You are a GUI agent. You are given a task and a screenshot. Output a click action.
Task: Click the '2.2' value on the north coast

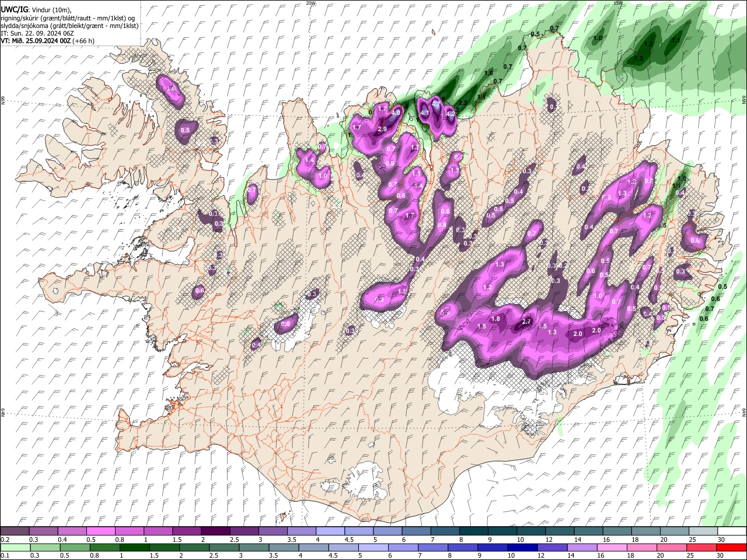462,103
